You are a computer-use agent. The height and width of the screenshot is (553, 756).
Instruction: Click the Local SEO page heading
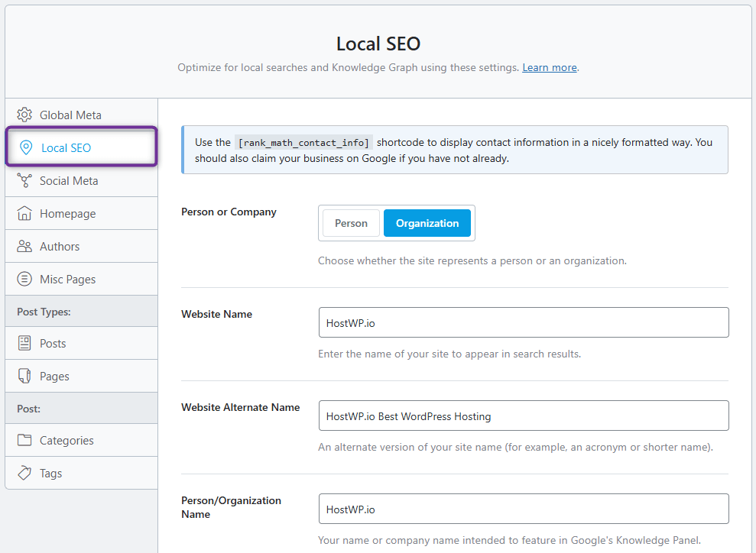click(378, 44)
